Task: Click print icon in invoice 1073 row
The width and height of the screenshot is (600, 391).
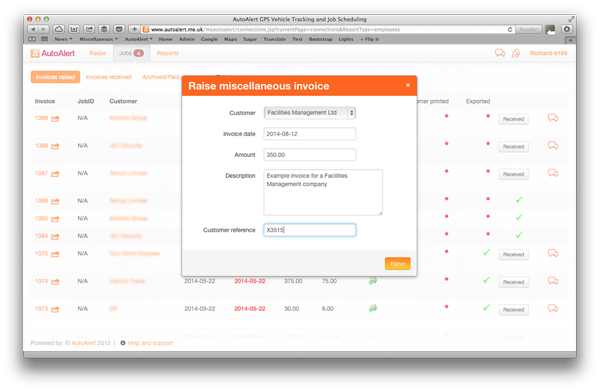Action: 373,308
